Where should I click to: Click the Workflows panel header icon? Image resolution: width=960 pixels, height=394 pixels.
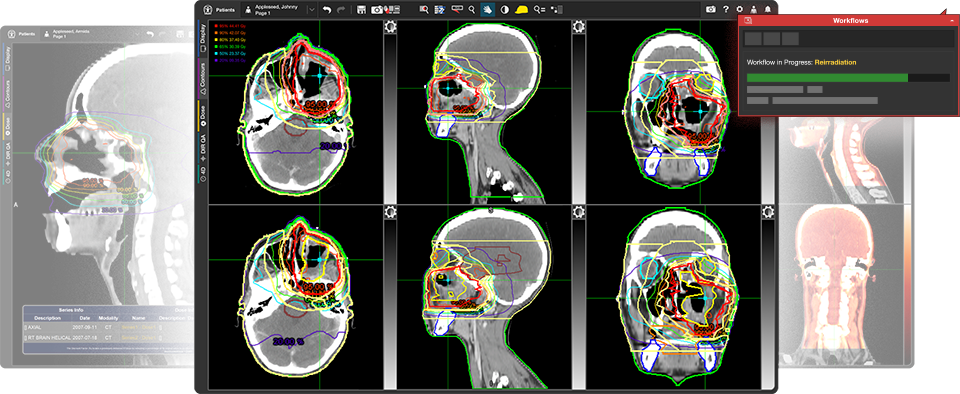click(748, 21)
